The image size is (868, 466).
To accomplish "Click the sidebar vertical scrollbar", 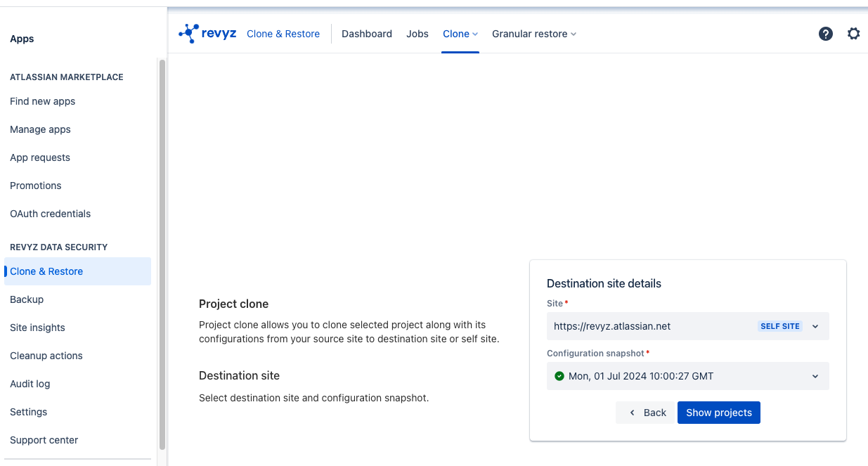I will point(162,253).
